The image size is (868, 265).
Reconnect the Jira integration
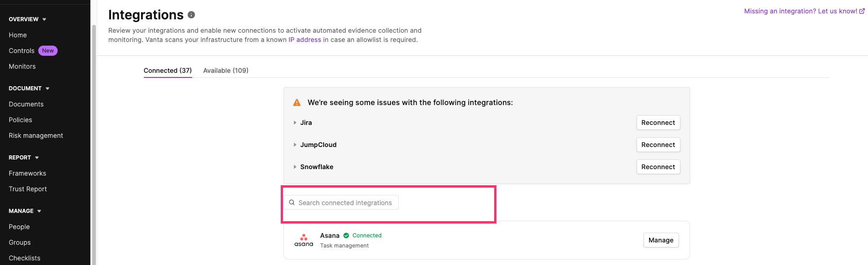pyautogui.click(x=658, y=123)
